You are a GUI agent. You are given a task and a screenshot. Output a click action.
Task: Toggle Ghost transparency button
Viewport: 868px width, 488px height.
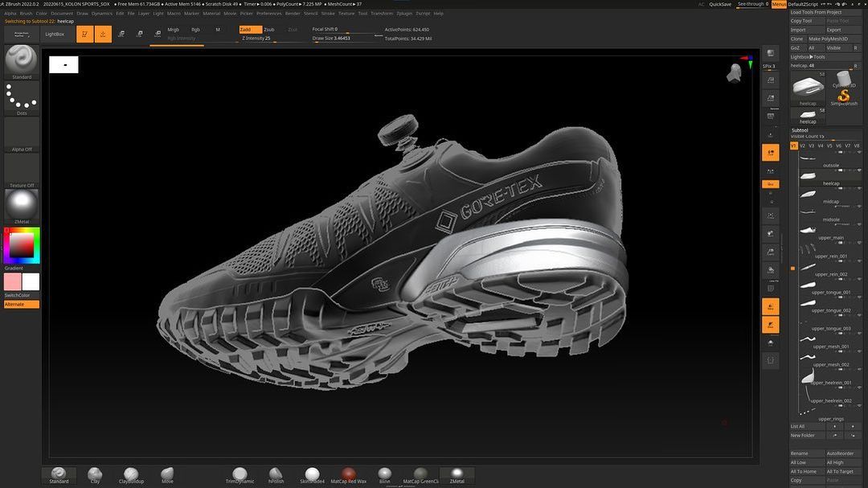click(771, 325)
